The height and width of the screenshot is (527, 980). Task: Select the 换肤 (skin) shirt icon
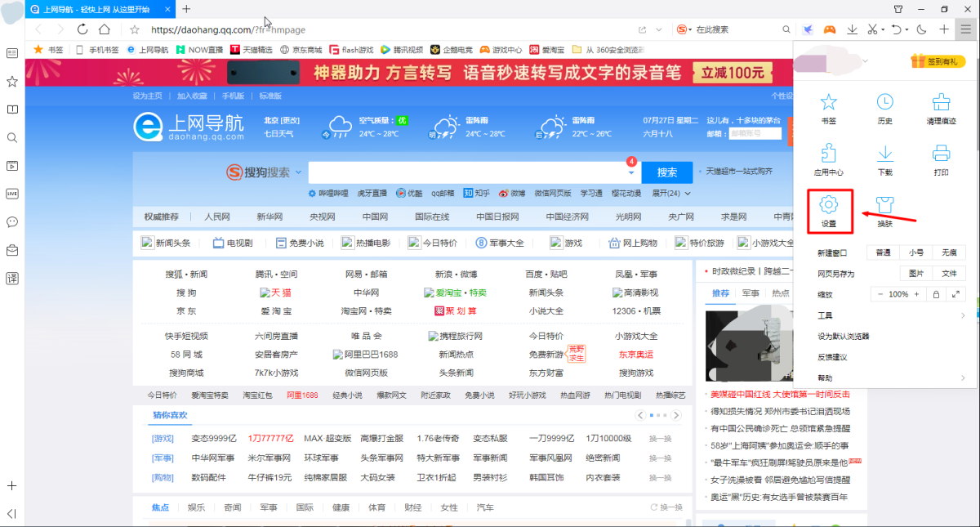pos(884,210)
